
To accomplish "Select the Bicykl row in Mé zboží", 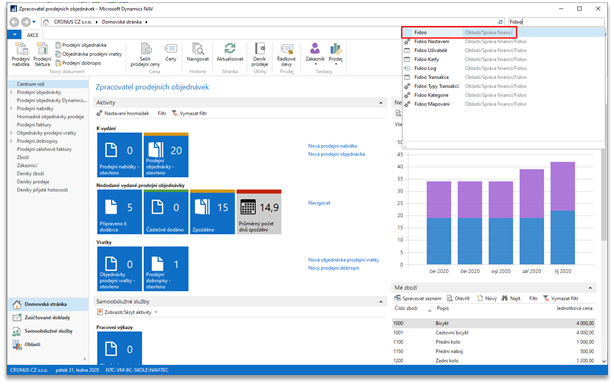I will pyautogui.click(x=493, y=323).
